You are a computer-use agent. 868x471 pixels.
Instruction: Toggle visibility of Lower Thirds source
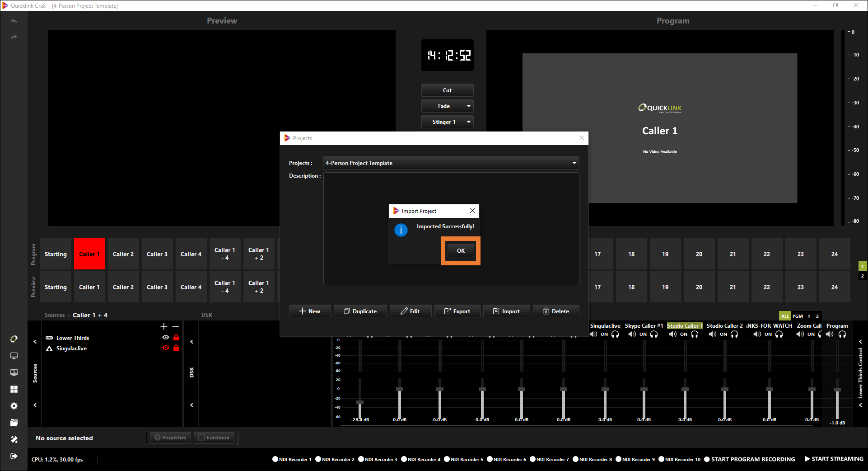[x=166, y=338]
